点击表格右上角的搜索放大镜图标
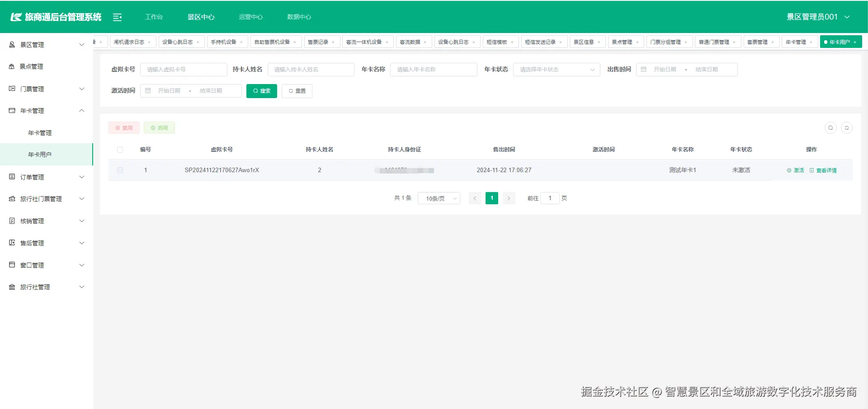Viewport: 868px width, 409px height. pyautogui.click(x=830, y=128)
